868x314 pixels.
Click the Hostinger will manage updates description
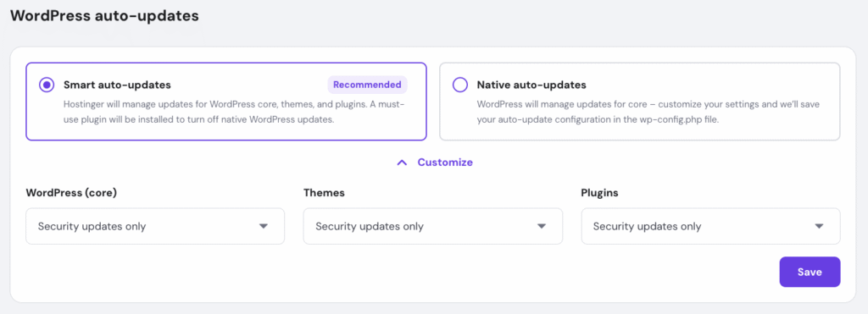tap(235, 112)
